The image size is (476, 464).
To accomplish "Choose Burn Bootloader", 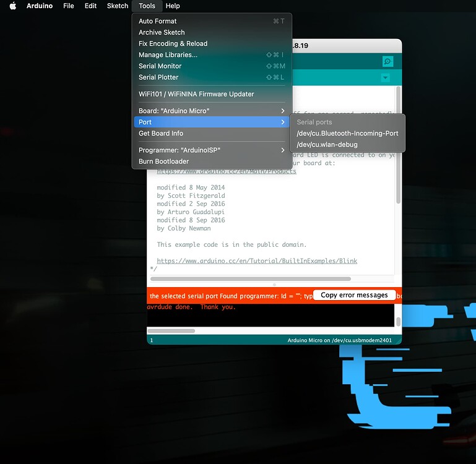I will (212, 161).
